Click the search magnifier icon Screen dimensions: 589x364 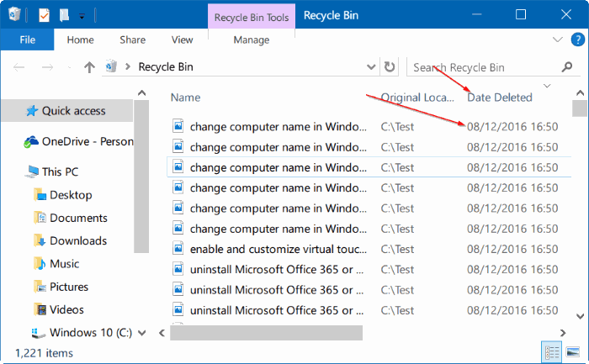point(567,67)
